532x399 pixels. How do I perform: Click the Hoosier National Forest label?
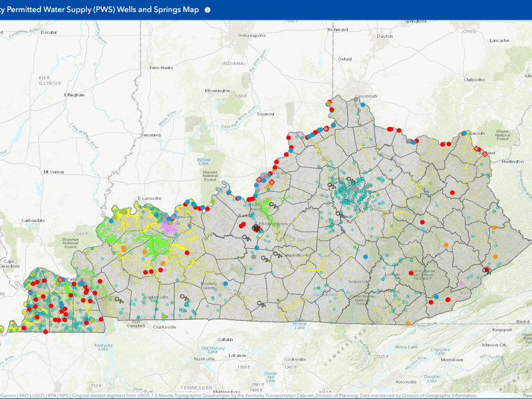[210, 176]
